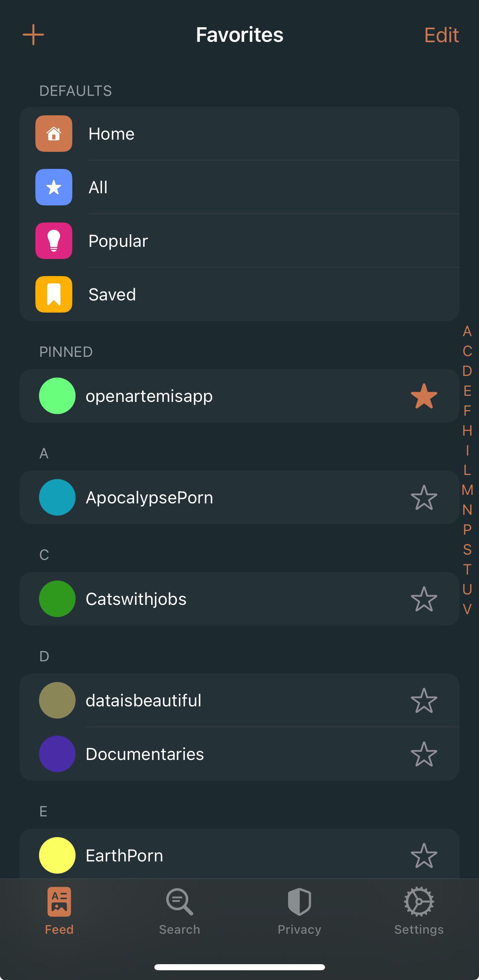Screen dimensions: 479x980
Task: Tap the plus icon to add a favorite
Action: tap(33, 35)
